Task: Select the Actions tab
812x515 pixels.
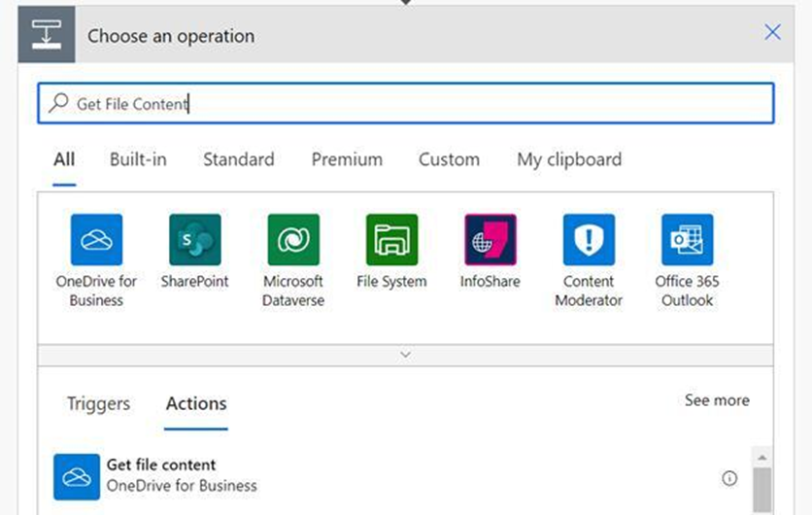Action: (x=196, y=403)
